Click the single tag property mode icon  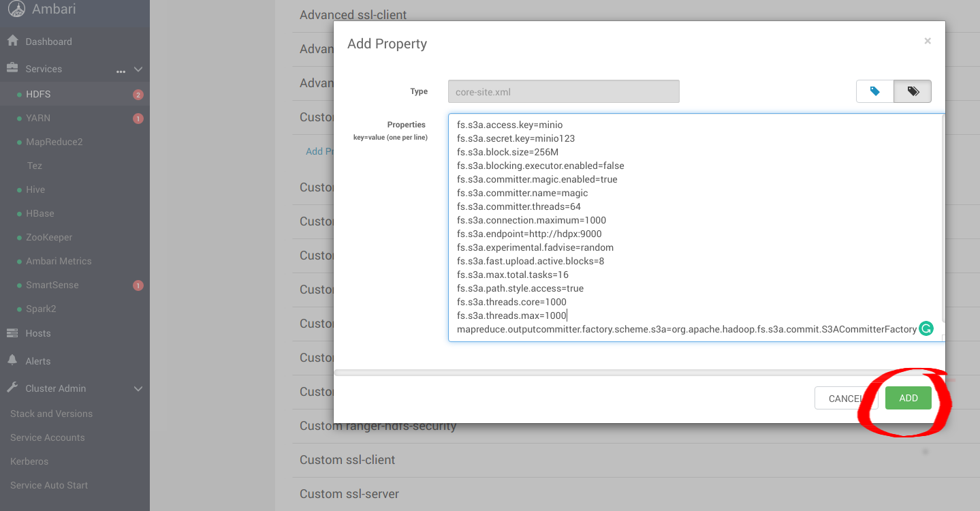point(875,91)
